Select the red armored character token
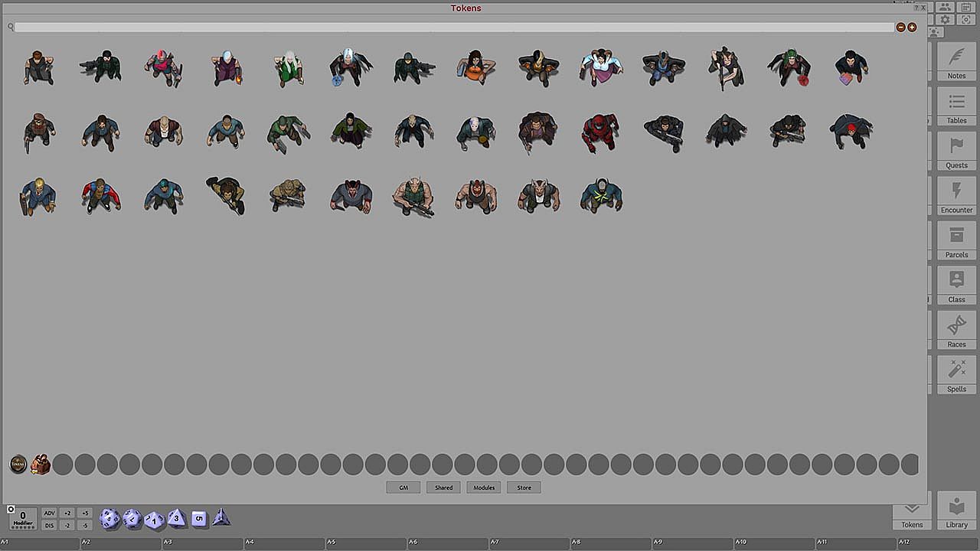980x551 pixels. tap(599, 132)
